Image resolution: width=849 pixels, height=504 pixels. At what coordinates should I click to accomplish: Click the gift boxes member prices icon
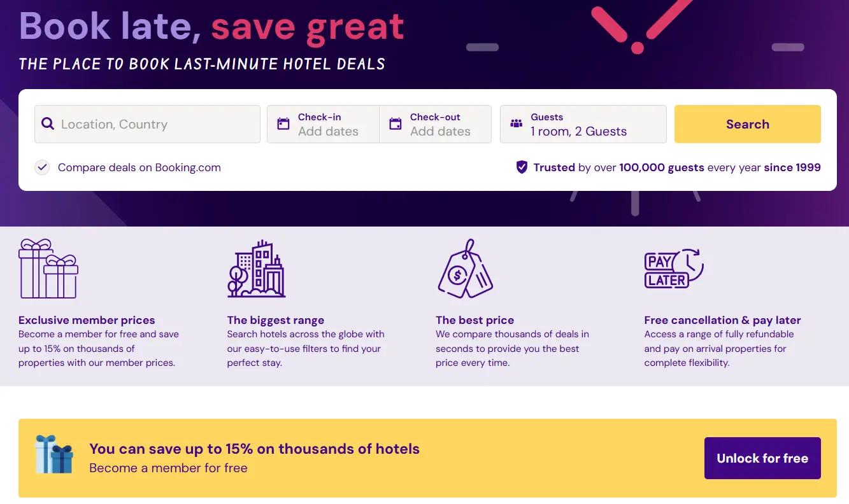[48, 269]
